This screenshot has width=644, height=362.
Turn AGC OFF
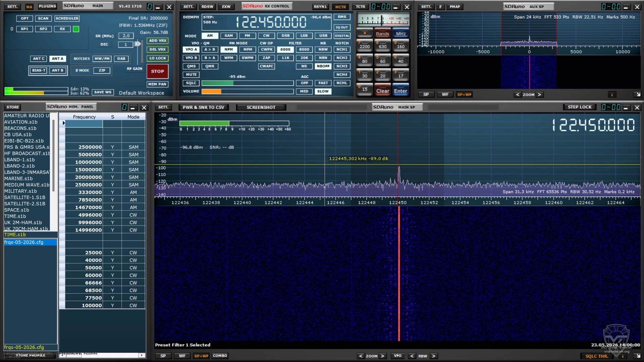tap(304, 83)
